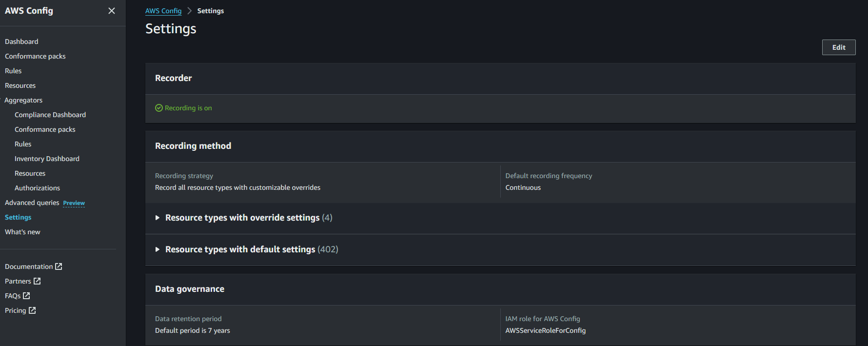Open the Dashboard navigation item
The width and height of the screenshot is (868, 346).
pos(21,41)
